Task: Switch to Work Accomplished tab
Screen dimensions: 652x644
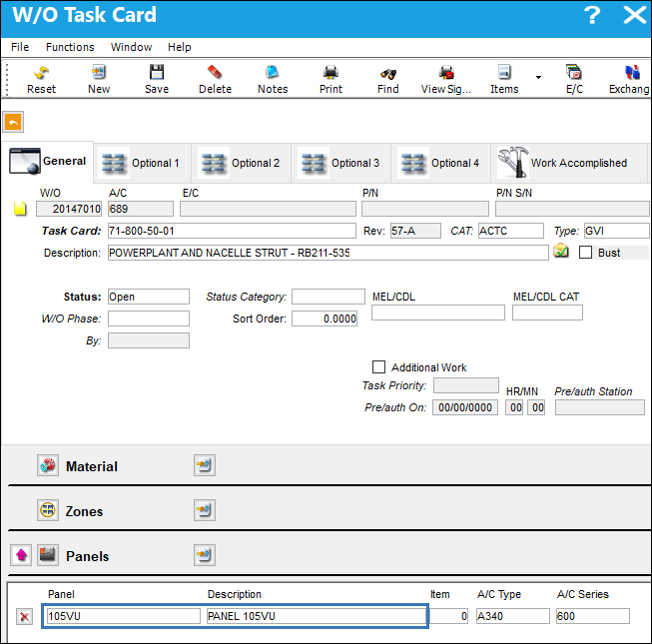Action: pyautogui.click(x=568, y=163)
